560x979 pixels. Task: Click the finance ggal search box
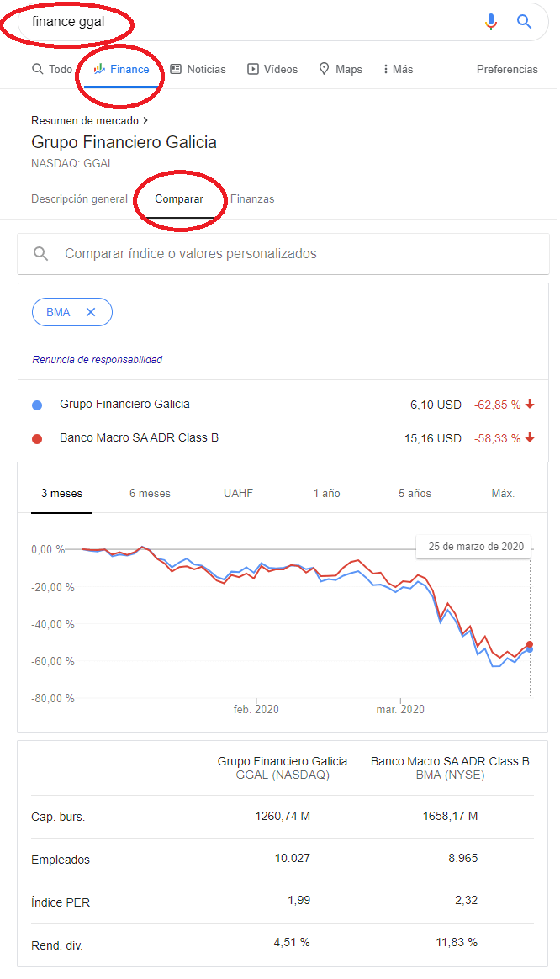coord(283,22)
